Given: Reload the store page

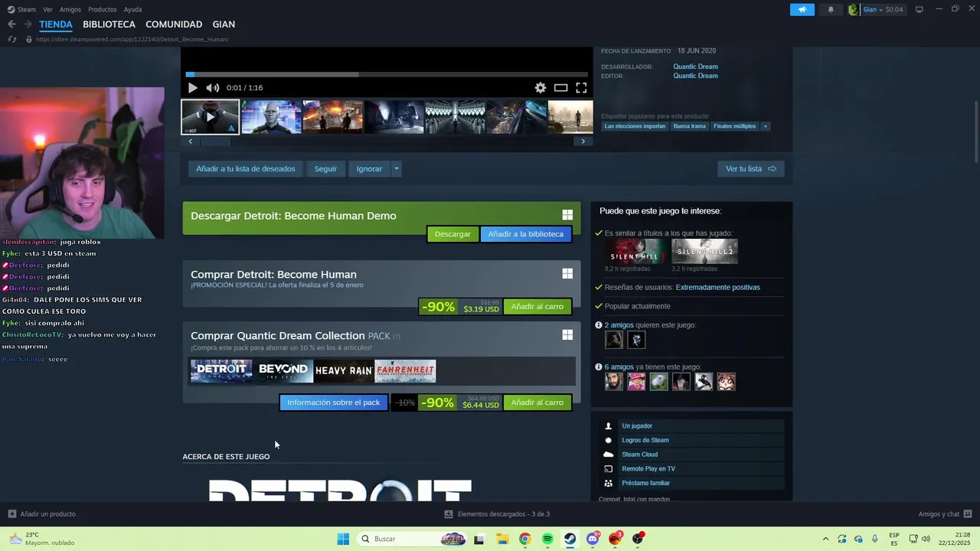Looking at the screenshot, I should [x=11, y=39].
